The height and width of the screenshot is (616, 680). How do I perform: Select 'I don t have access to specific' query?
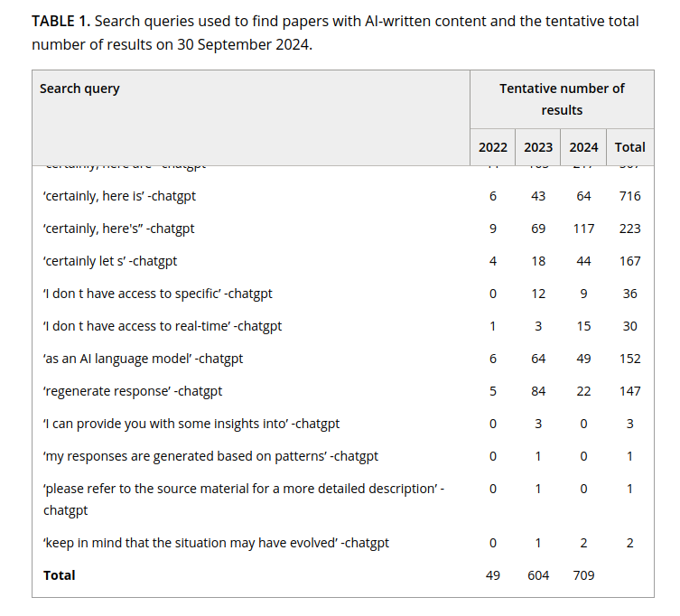[x=157, y=294]
